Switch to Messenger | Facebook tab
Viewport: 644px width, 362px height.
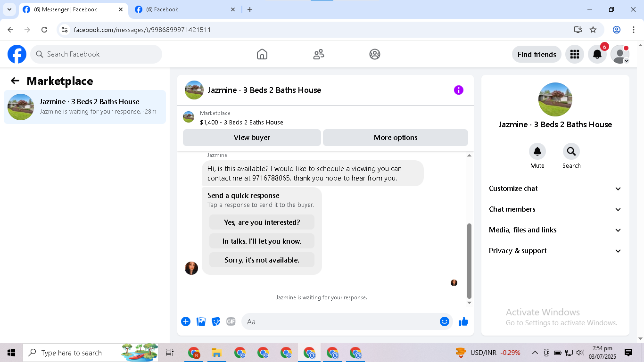pos(73,9)
